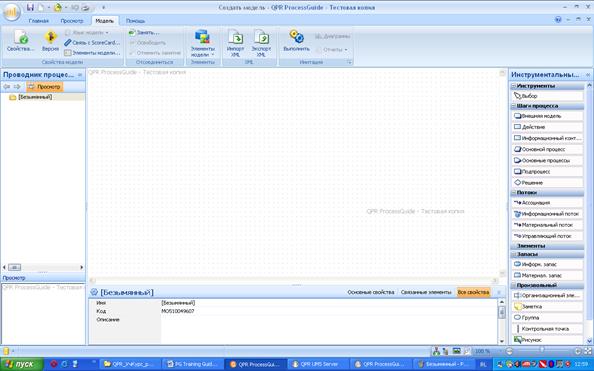Select the Заметка (note) tool
The height and width of the screenshot is (371, 594).
pos(547,306)
